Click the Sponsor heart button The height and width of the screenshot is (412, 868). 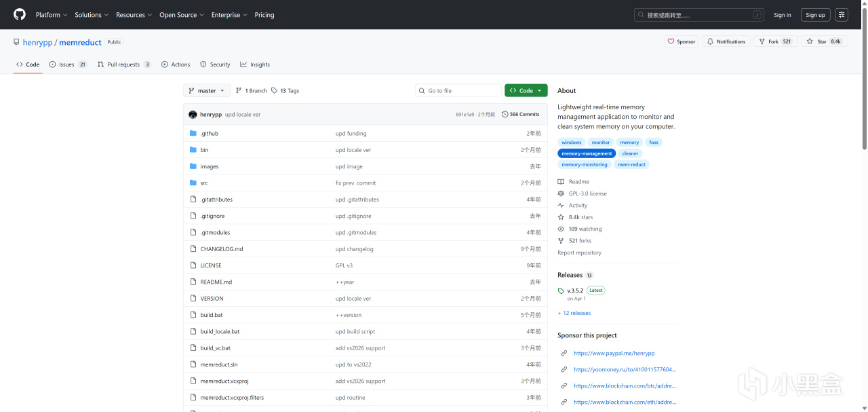tap(682, 41)
